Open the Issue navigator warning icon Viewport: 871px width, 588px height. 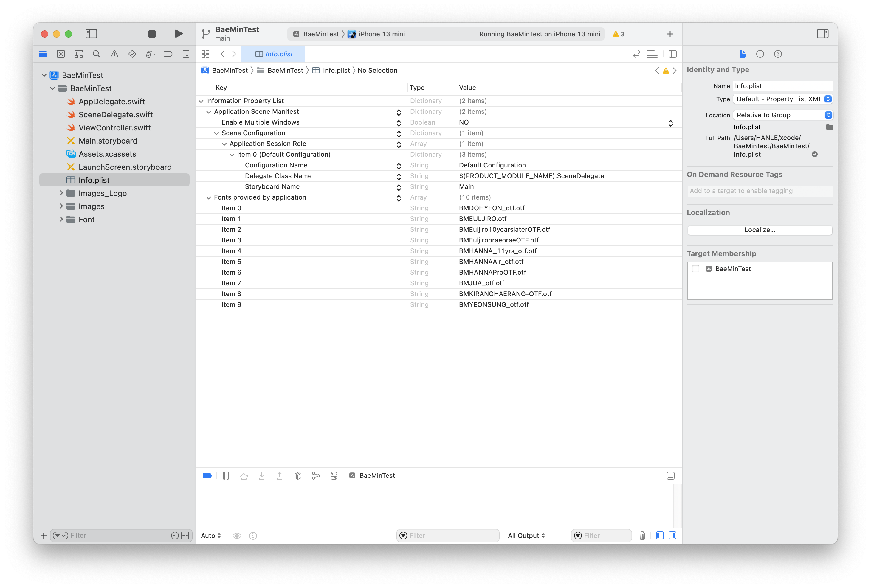(114, 54)
